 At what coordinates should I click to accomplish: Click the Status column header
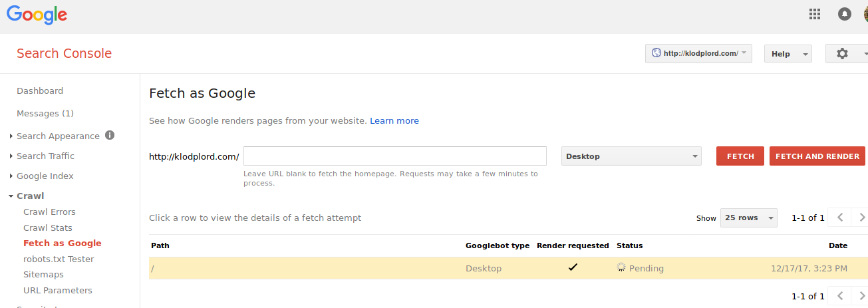[629, 245]
